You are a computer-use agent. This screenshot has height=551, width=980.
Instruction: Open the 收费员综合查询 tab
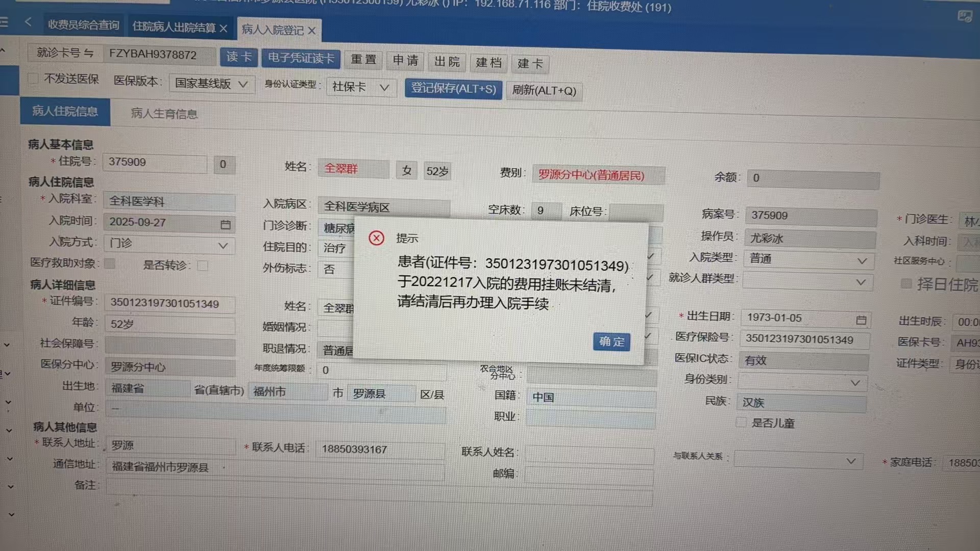(x=83, y=24)
